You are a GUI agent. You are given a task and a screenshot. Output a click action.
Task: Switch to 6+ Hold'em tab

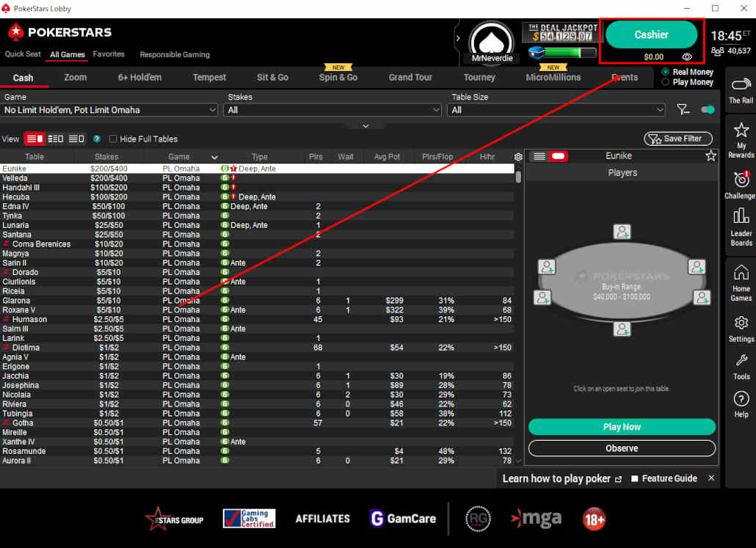[x=139, y=77]
